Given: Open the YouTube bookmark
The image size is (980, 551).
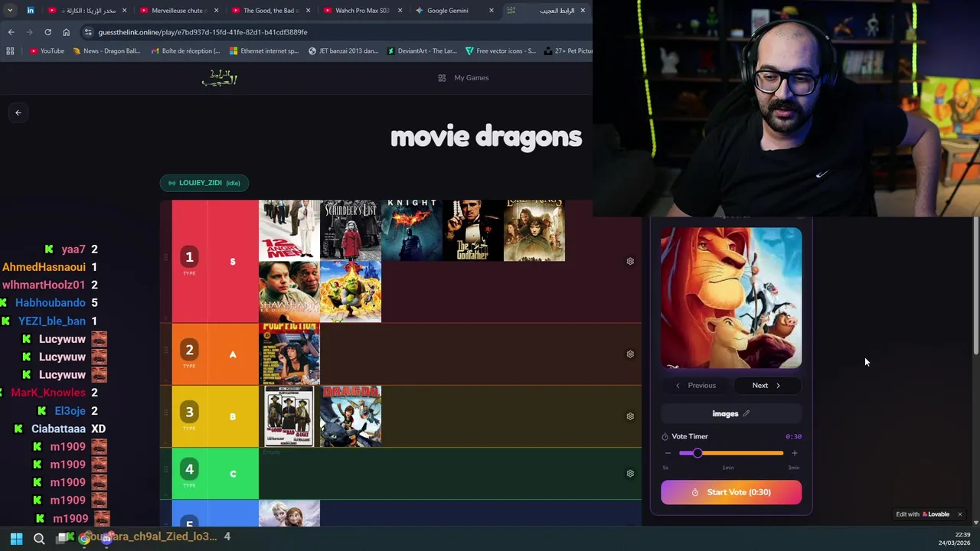Looking at the screenshot, I should coord(47,51).
